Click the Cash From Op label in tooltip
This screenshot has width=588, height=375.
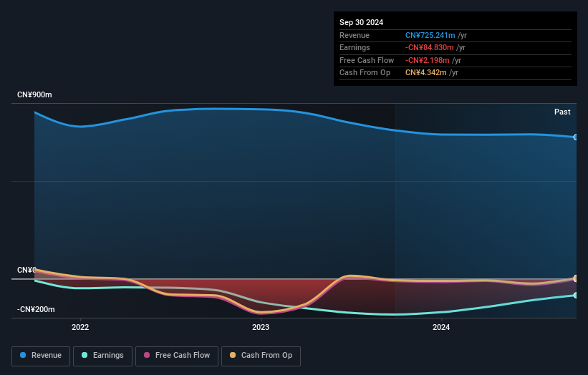click(365, 73)
